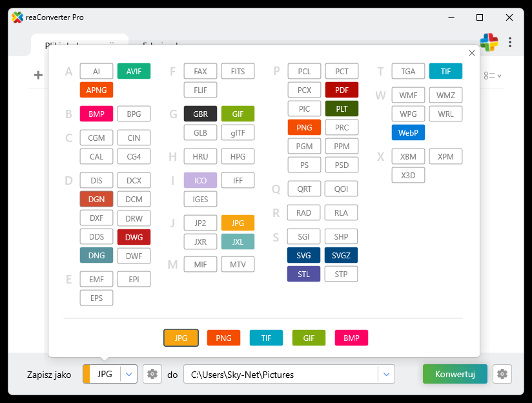The image size is (532, 403).
Task: Pick the EMF format
Action: [x=96, y=279]
